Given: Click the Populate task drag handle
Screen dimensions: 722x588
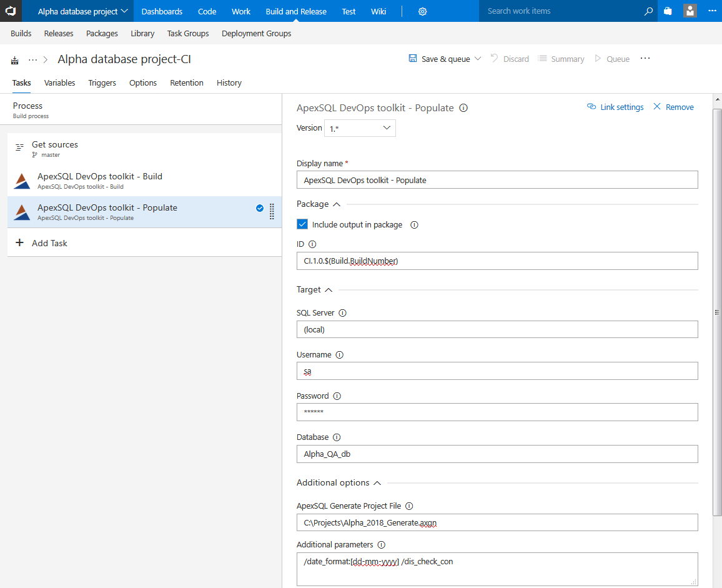Looking at the screenshot, I should coord(272,211).
